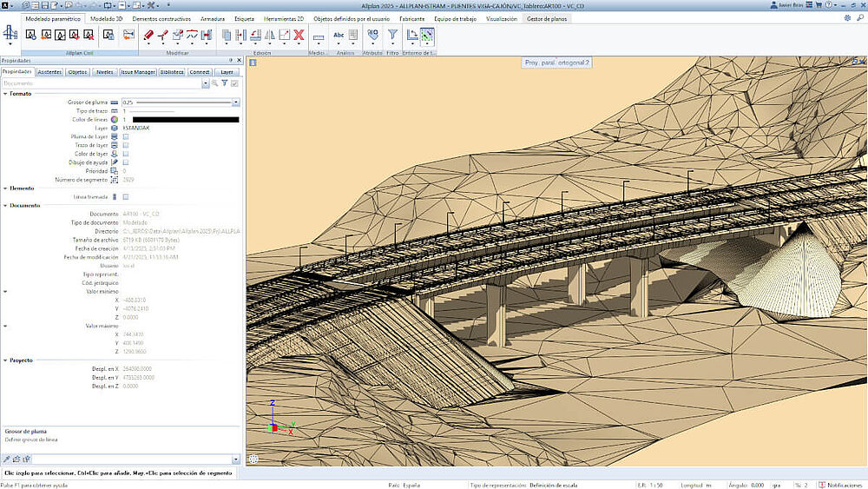
Task: Toggle the Pluma de Layer checkbox
Action: point(126,136)
